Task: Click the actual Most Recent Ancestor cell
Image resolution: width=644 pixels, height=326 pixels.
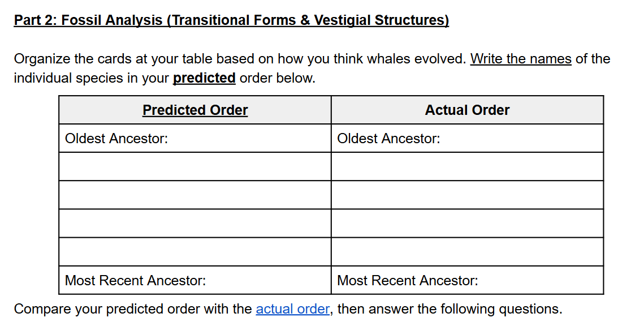Action: [x=468, y=280]
